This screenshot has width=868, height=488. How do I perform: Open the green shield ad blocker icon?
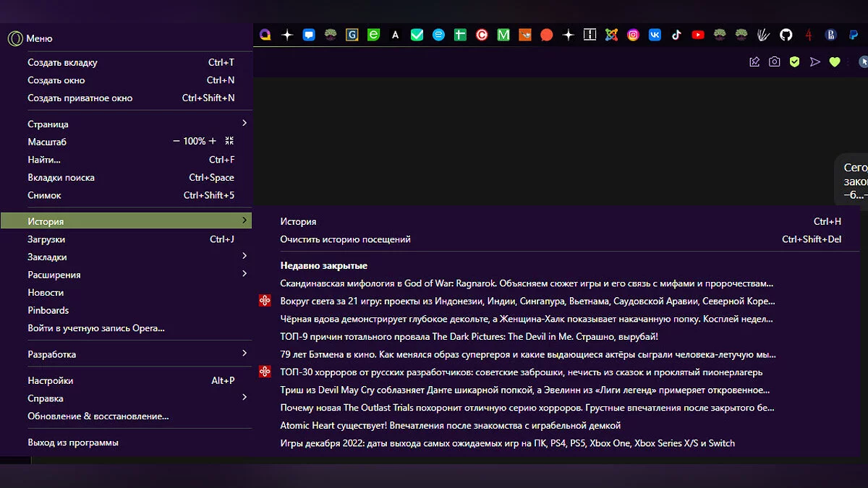click(x=795, y=62)
